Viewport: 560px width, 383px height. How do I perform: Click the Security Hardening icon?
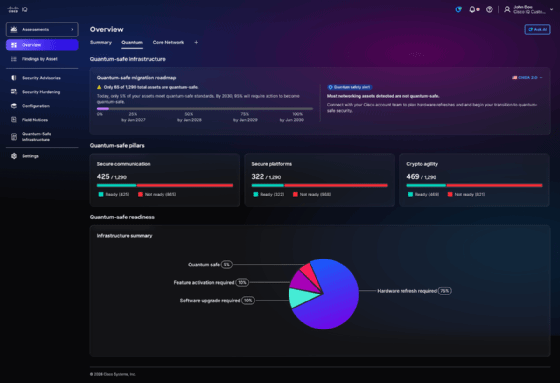click(14, 92)
